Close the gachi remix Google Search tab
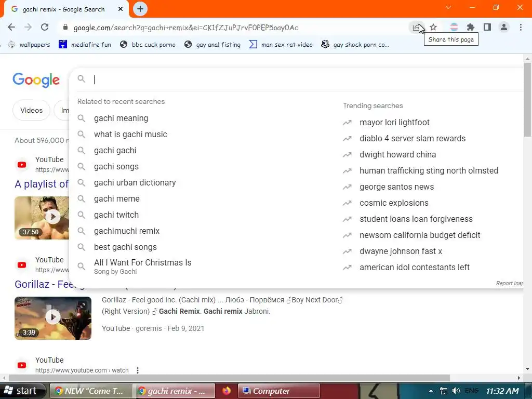Image resolution: width=532 pixels, height=399 pixels. coord(121,9)
